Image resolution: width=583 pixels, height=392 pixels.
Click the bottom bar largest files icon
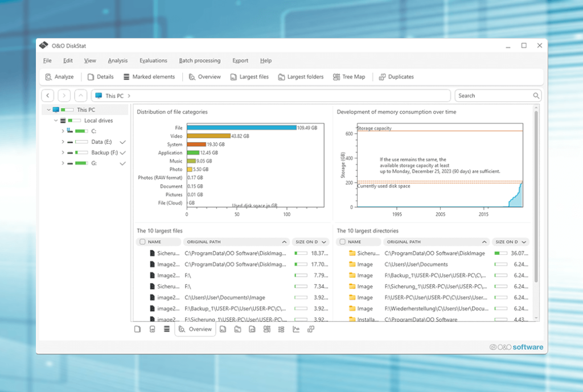(223, 329)
